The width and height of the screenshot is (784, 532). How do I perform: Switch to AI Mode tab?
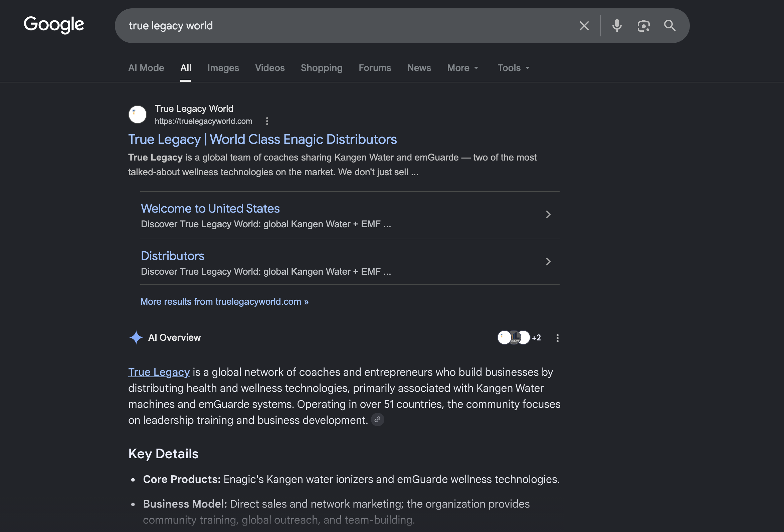click(x=146, y=68)
